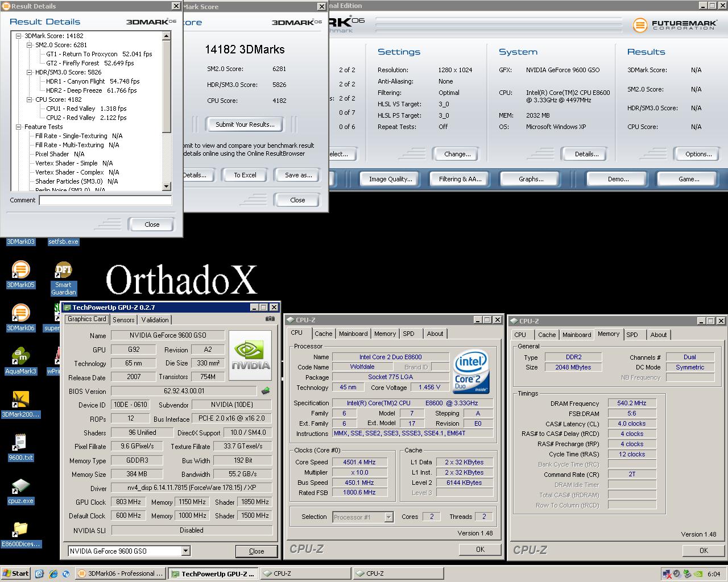
Task: Click the Comment input field
Action: point(105,200)
